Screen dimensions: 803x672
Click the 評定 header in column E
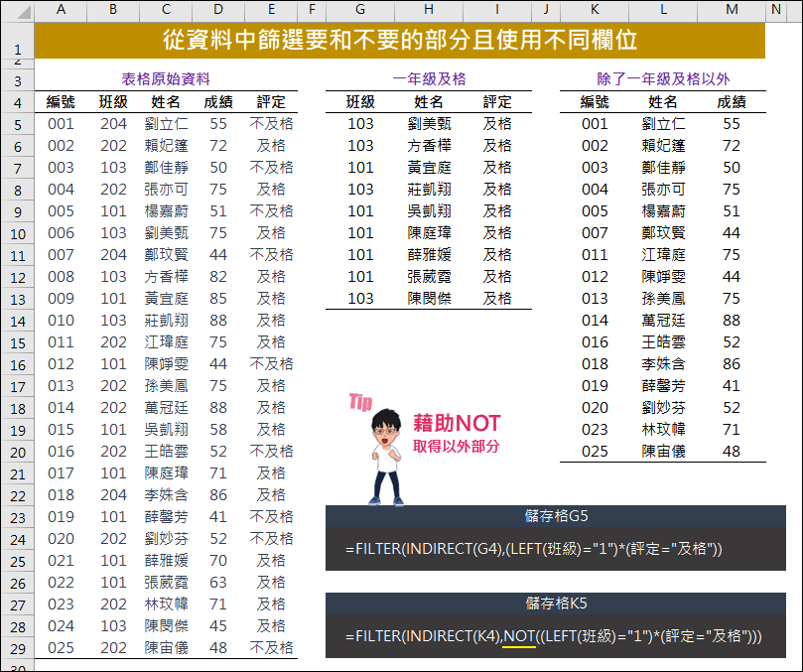(x=271, y=102)
